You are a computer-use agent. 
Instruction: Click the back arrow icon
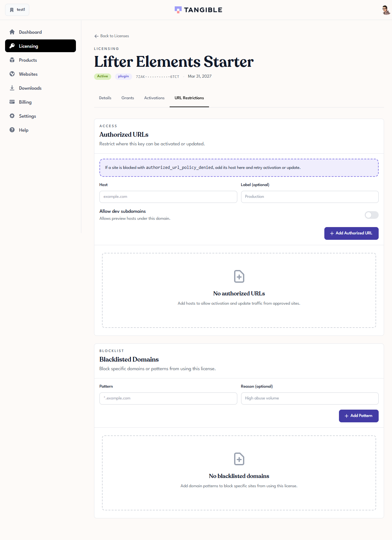(x=97, y=36)
